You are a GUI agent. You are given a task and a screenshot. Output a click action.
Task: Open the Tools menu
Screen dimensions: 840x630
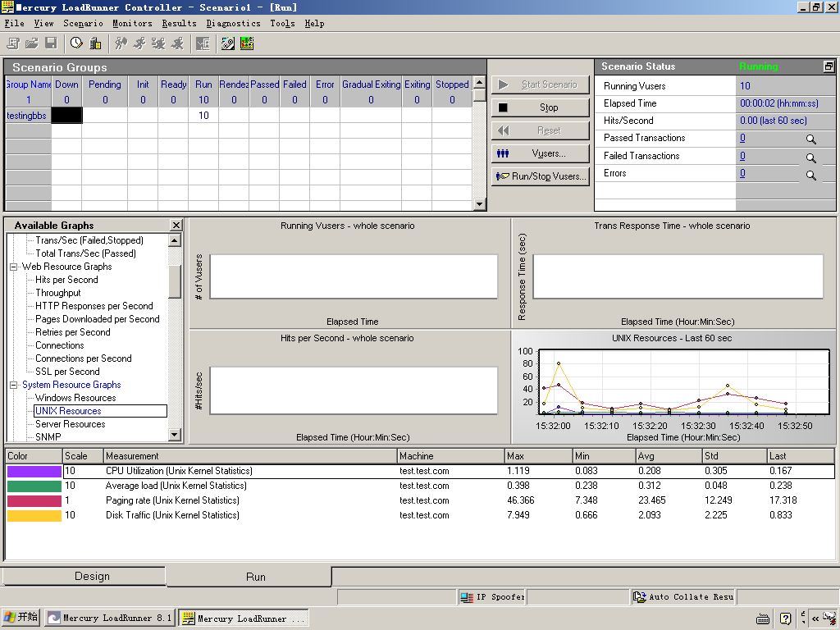coord(282,24)
